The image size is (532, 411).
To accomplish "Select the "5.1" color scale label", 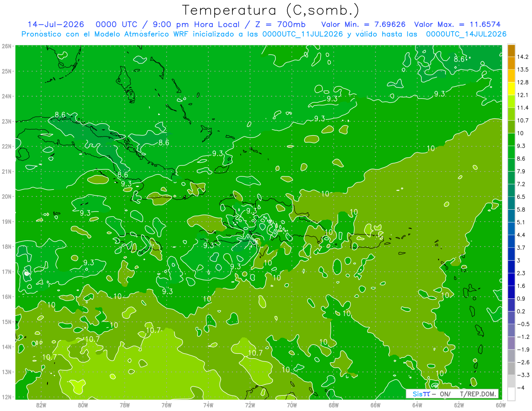I will click(x=521, y=222).
